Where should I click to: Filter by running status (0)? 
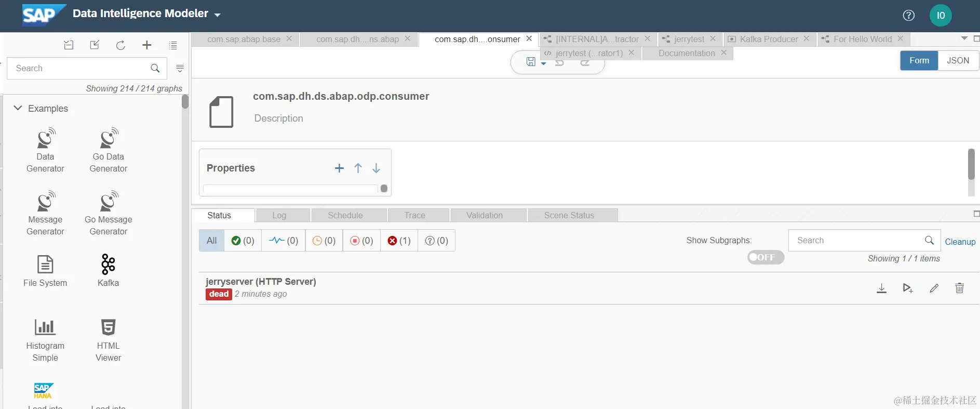(x=284, y=241)
